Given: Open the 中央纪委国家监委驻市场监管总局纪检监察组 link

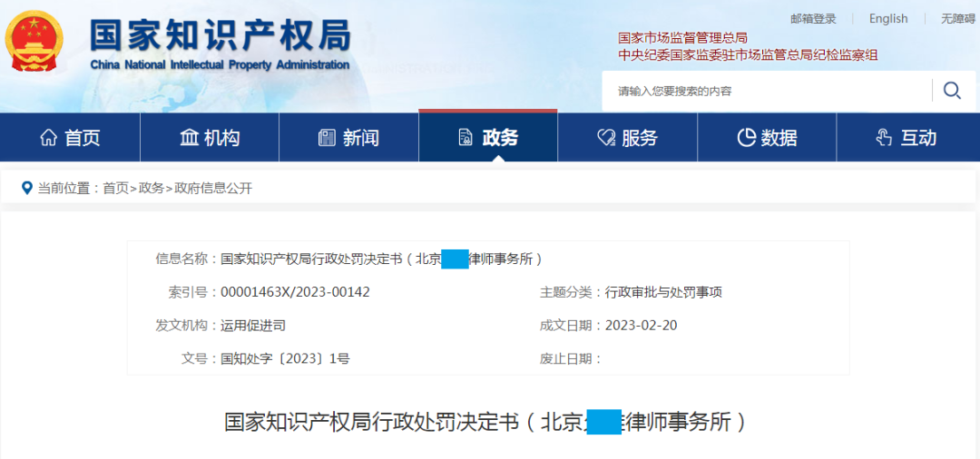Looking at the screenshot, I should point(748,55).
